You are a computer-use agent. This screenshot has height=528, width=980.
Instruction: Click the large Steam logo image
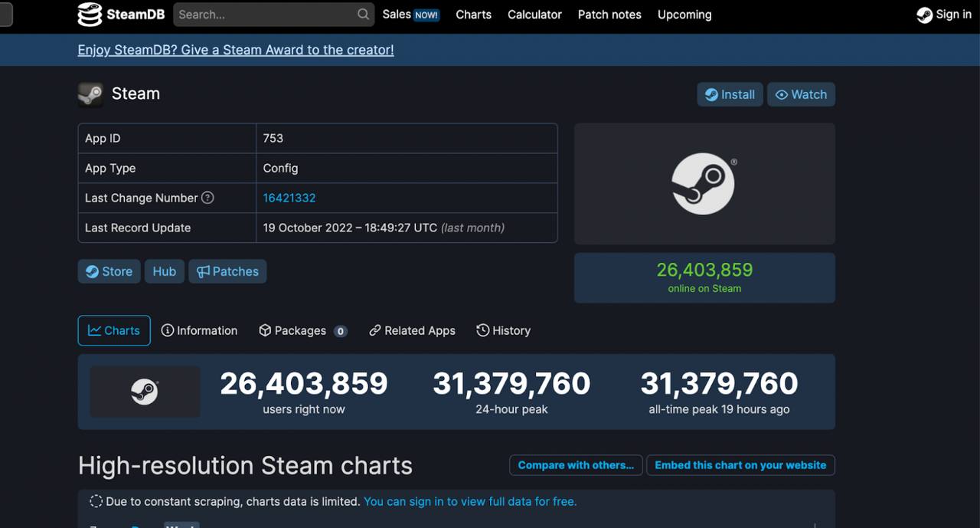click(x=704, y=184)
